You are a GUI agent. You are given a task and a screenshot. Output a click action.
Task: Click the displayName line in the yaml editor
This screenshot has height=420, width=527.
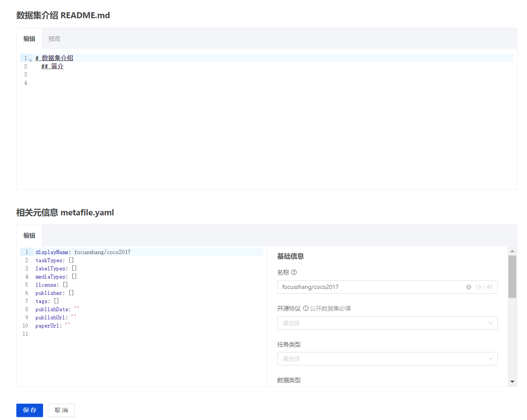pos(83,252)
